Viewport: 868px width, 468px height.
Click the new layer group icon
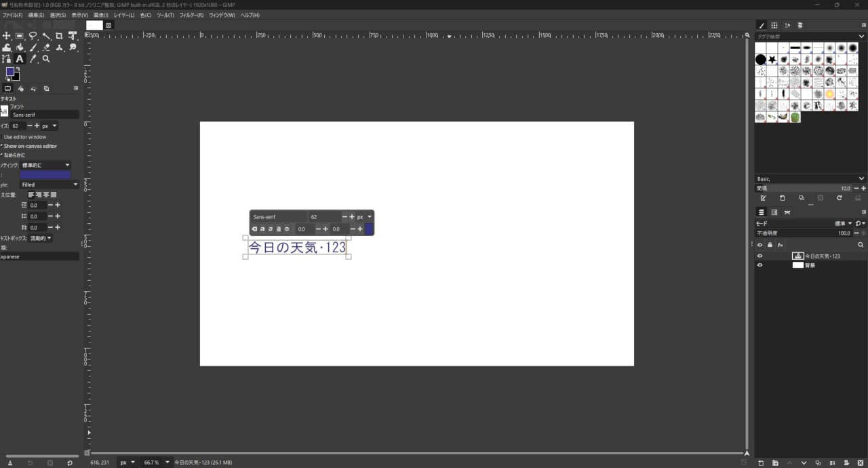point(775,463)
